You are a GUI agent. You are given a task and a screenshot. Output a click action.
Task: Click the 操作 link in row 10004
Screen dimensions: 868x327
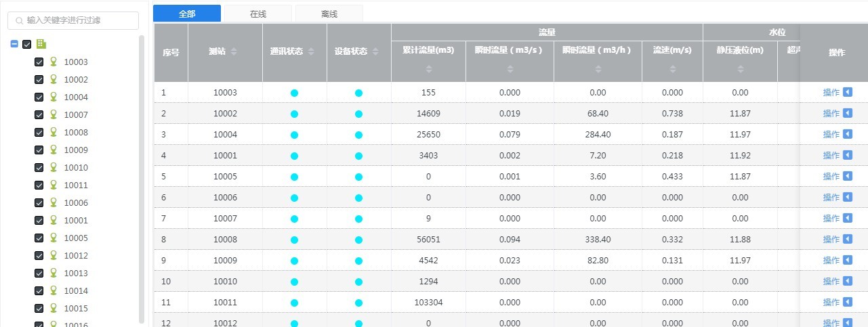pos(831,135)
